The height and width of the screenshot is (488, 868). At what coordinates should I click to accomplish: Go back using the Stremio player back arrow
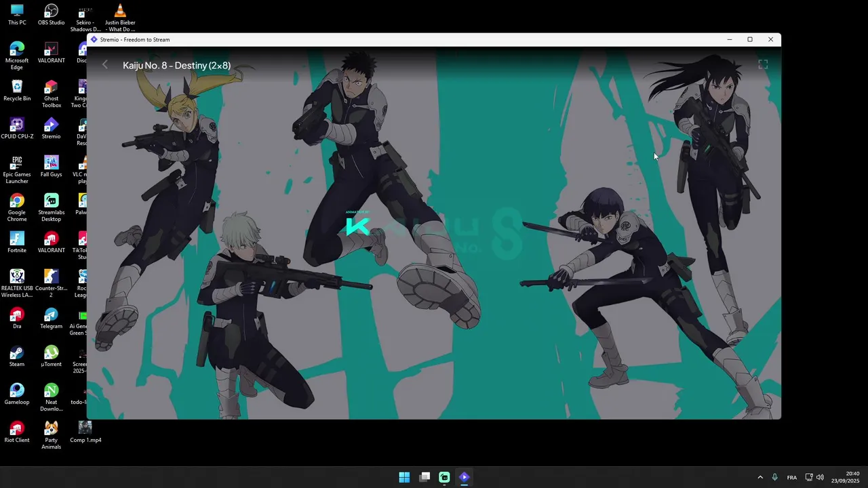[x=105, y=65]
